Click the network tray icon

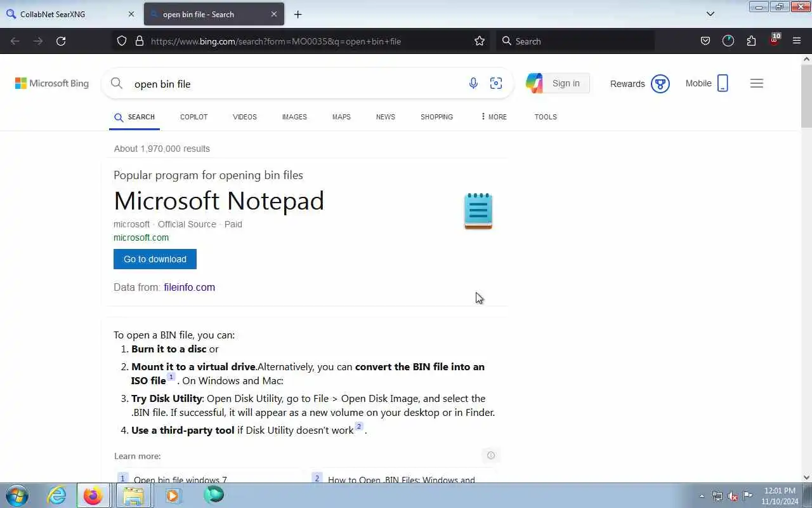(x=717, y=496)
